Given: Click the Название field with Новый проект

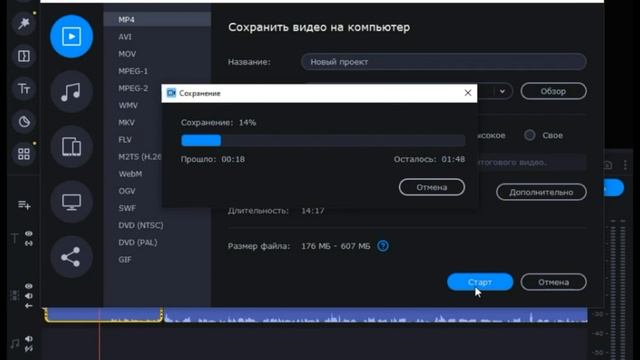Looking at the screenshot, I should [x=444, y=62].
